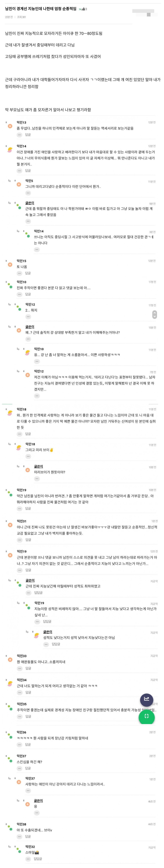This screenshot has height=868, width=164.
Task: Click 답글 under 익인10's comment
Action: tap(28, 294)
